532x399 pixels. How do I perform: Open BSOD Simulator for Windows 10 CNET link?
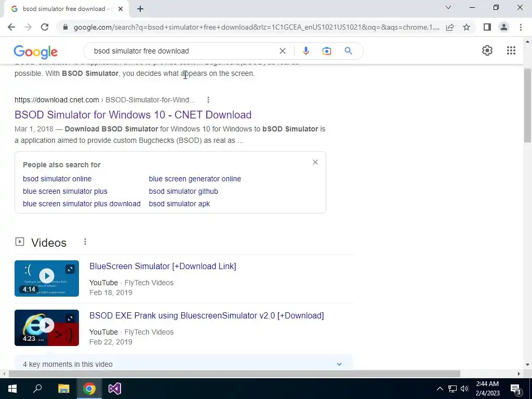tap(133, 115)
